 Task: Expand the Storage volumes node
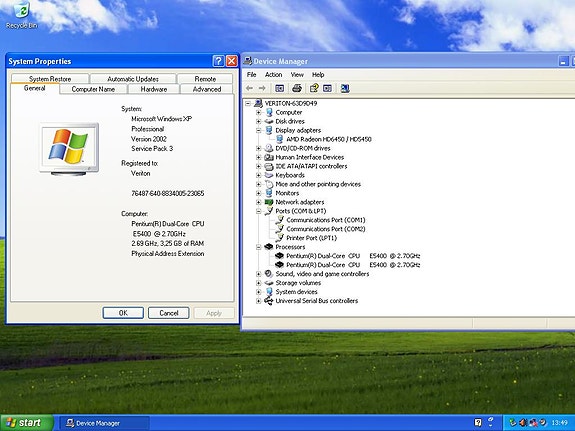tap(259, 283)
